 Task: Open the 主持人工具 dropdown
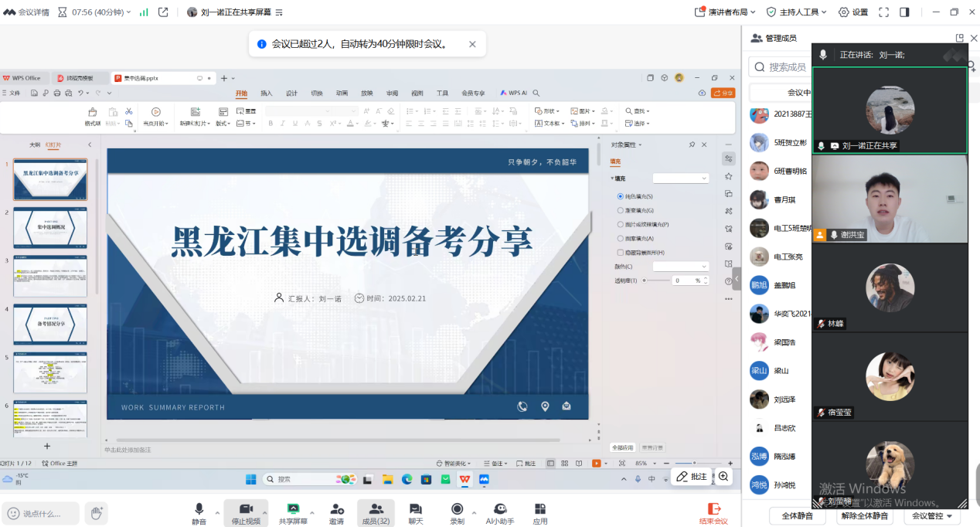point(796,12)
